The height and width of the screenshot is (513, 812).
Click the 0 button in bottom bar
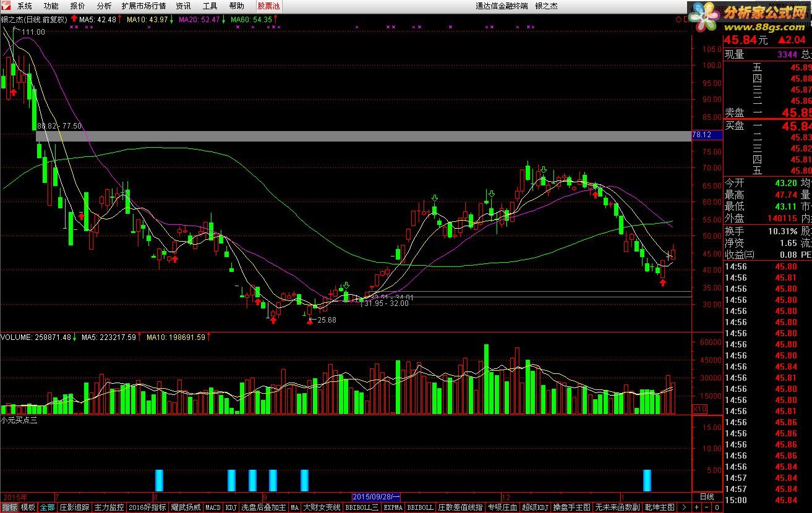click(717, 507)
